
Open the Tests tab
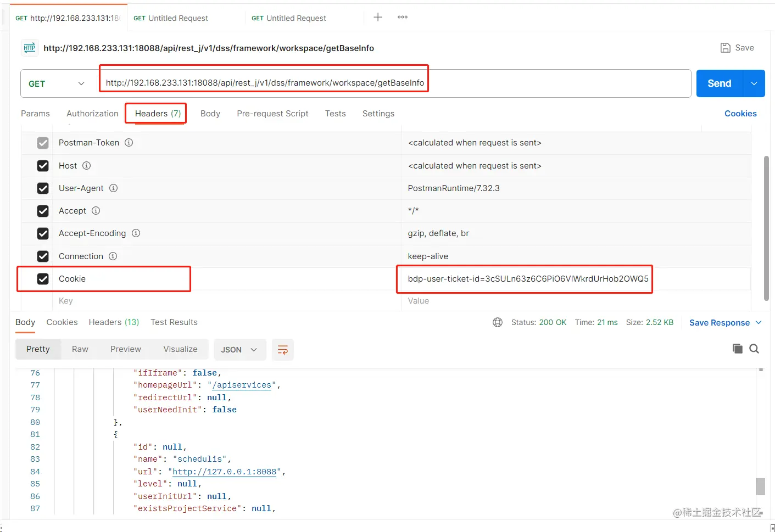pos(336,114)
